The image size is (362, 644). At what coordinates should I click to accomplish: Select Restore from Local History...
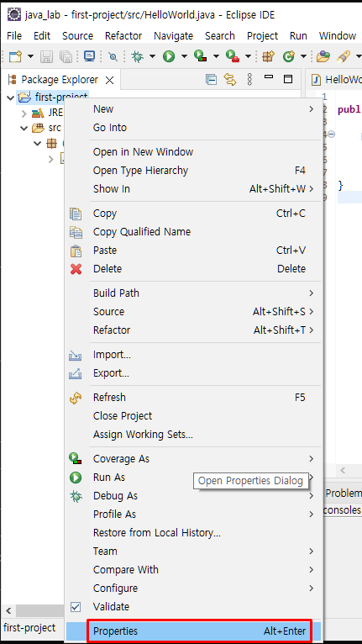click(x=193, y=533)
